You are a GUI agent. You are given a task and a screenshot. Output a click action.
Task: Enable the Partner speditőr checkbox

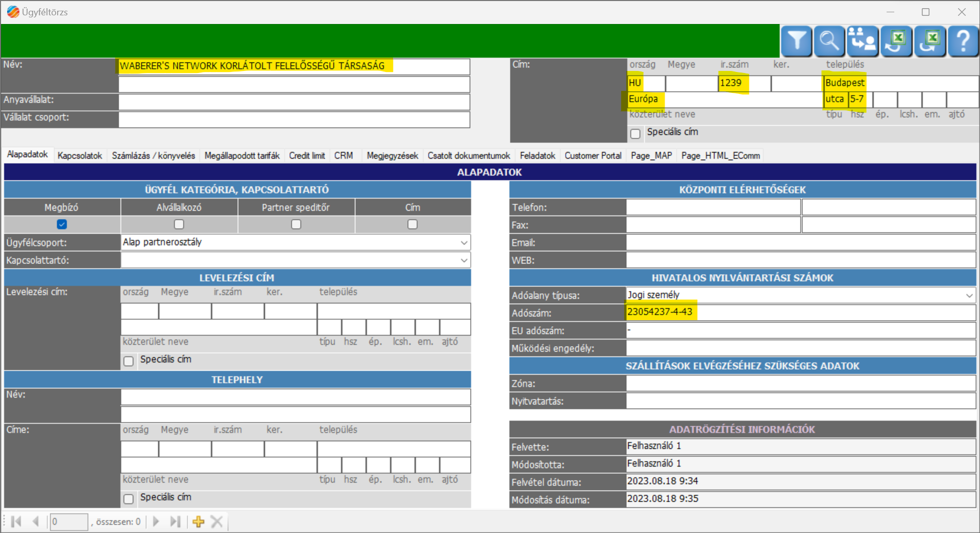[296, 224]
